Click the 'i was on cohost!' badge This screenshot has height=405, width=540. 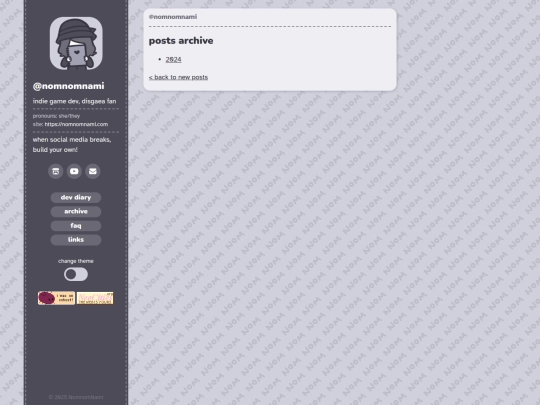point(56,298)
